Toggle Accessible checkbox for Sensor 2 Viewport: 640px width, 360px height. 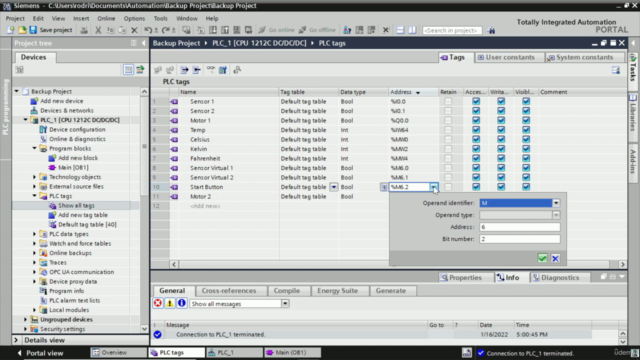(476, 111)
